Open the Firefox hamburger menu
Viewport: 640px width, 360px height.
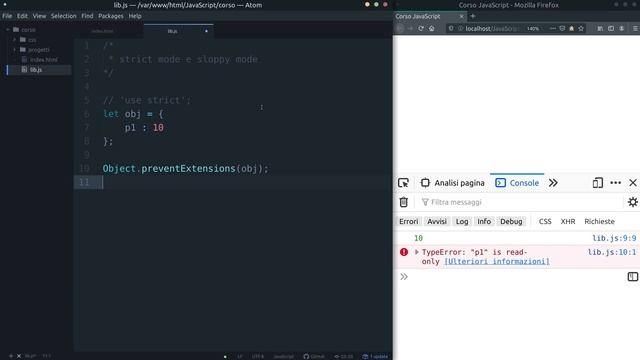(636, 29)
